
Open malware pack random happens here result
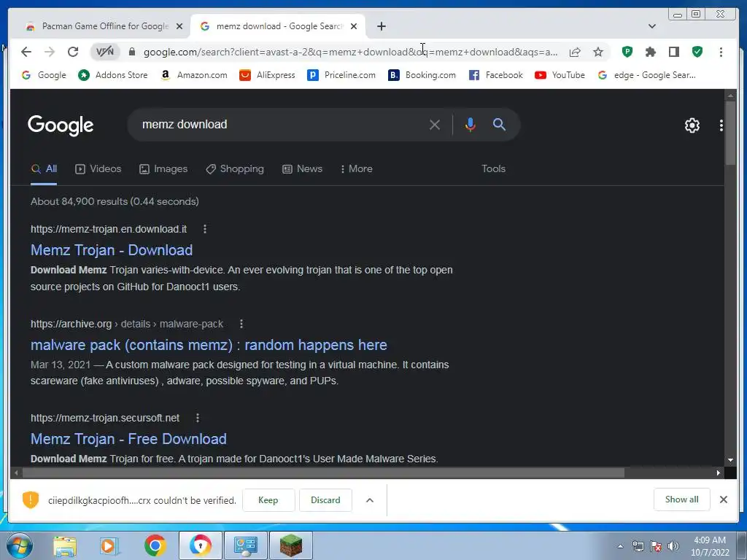click(x=209, y=345)
